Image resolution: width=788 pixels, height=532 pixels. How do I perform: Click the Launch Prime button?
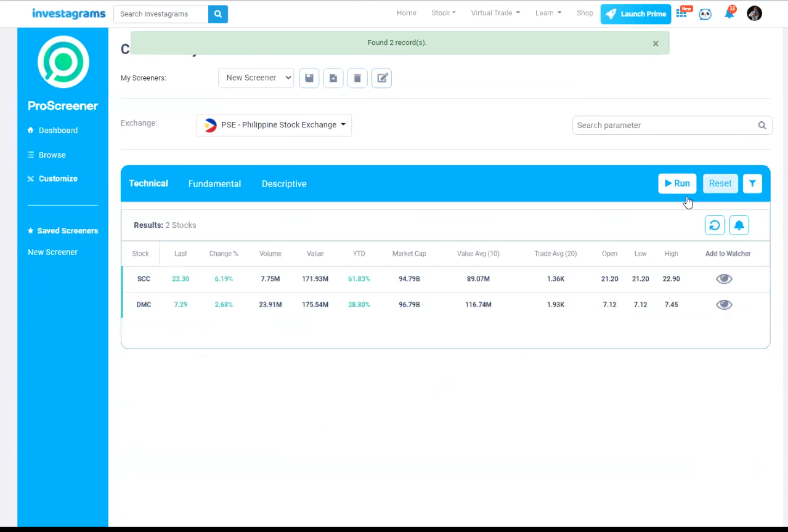click(636, 14)
